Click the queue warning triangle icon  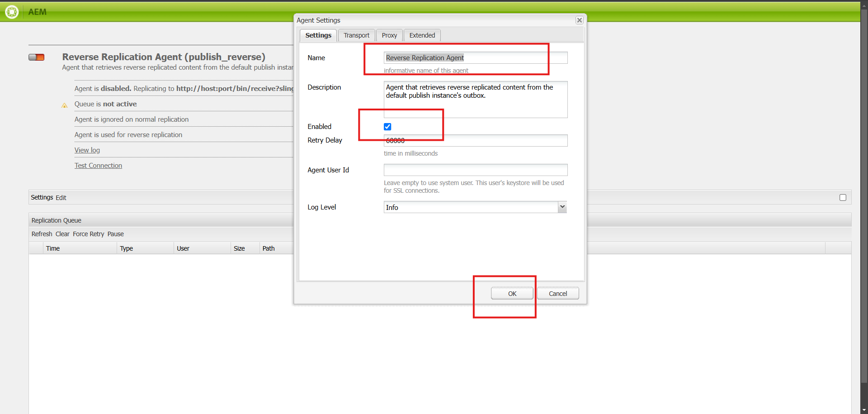point(65,105)
